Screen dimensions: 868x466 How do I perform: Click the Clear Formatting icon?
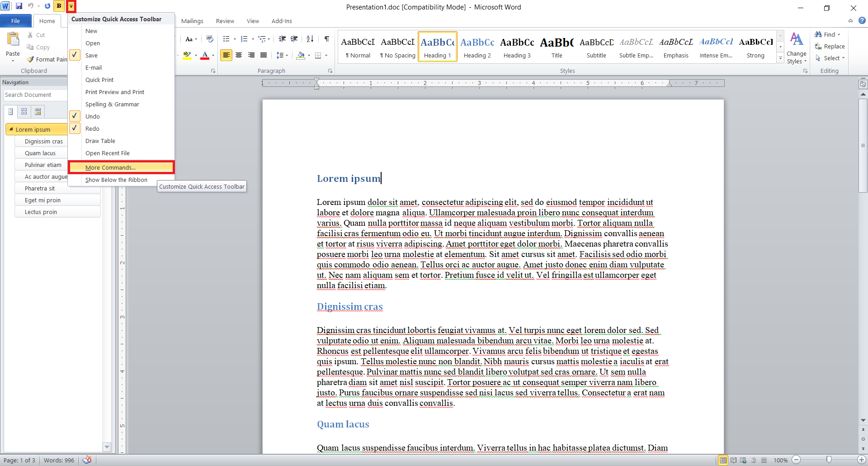tap(209, 39)
